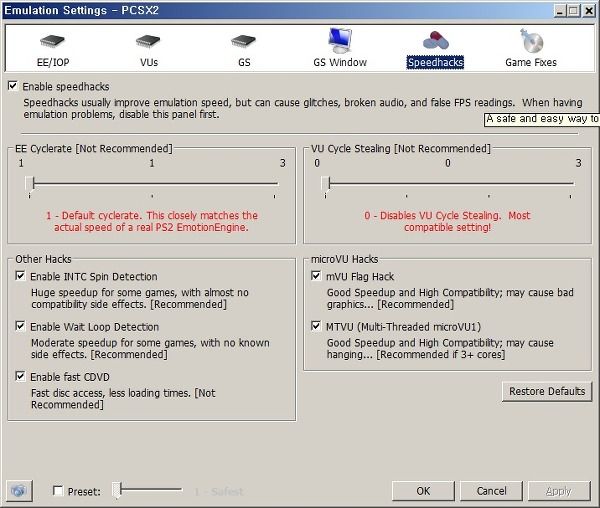Minimize the Emulation Settings window
The height and width of the screenshot is (508, 600).
560,11
